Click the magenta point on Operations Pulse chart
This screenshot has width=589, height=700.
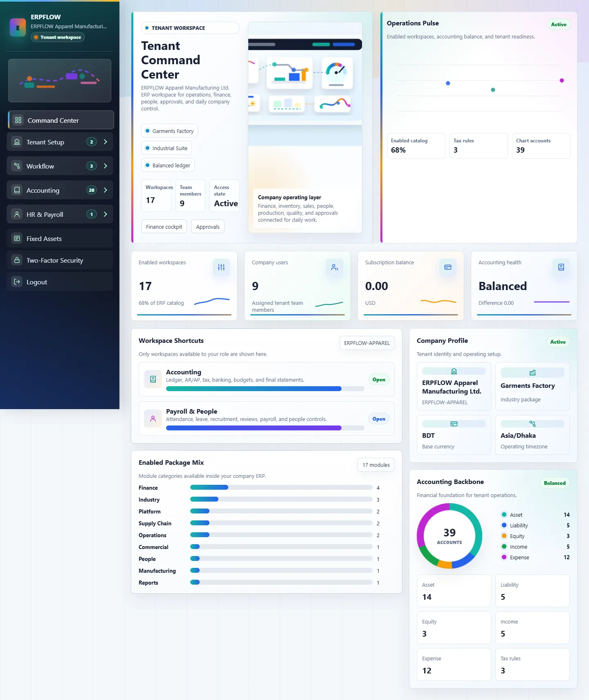(562, 81)
